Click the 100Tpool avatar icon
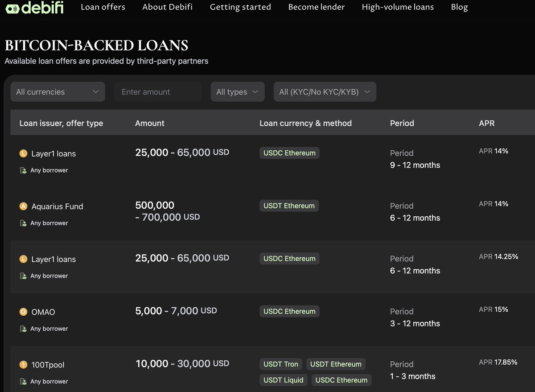This screenshot has height=392, width=535. 24,365
